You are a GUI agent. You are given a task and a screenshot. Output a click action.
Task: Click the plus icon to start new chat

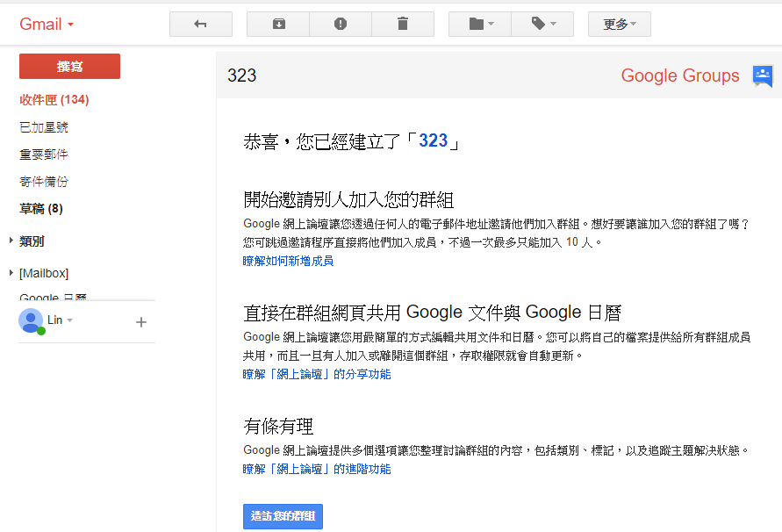pos(141,322)
